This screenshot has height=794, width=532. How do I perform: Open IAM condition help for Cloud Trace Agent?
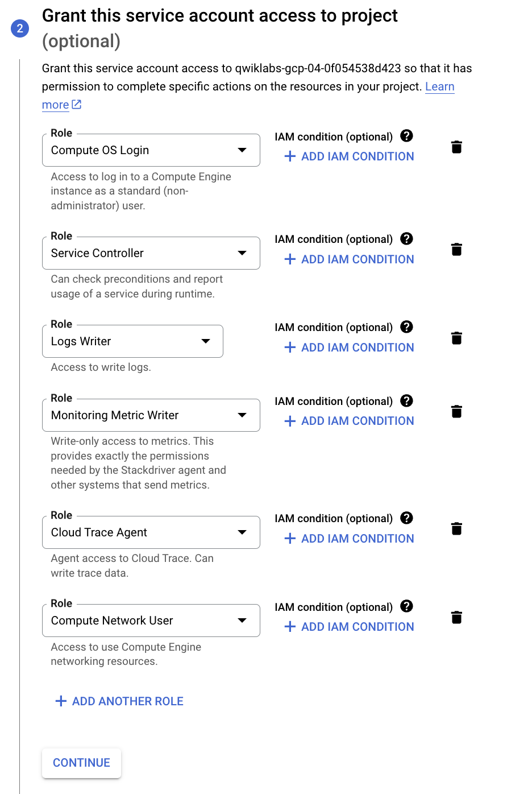pos(406,518)
